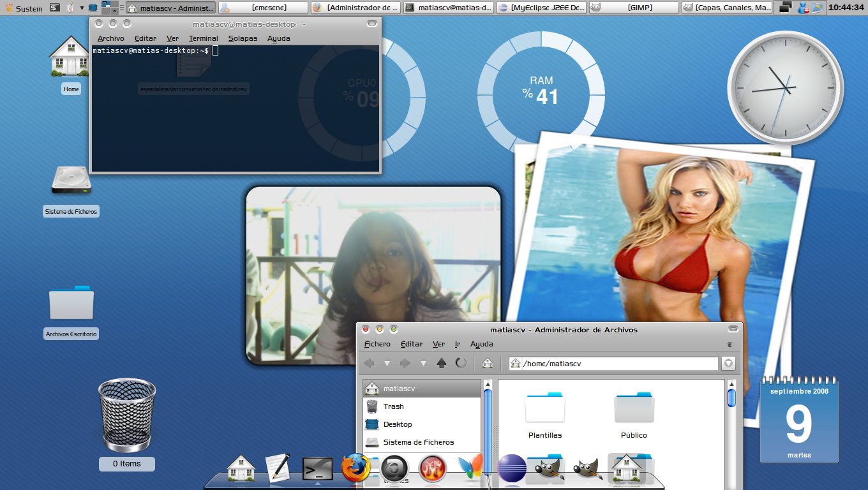868x490 pixels.
Task: Launch Firefox from the dock
Action: (x=356, y=469)
